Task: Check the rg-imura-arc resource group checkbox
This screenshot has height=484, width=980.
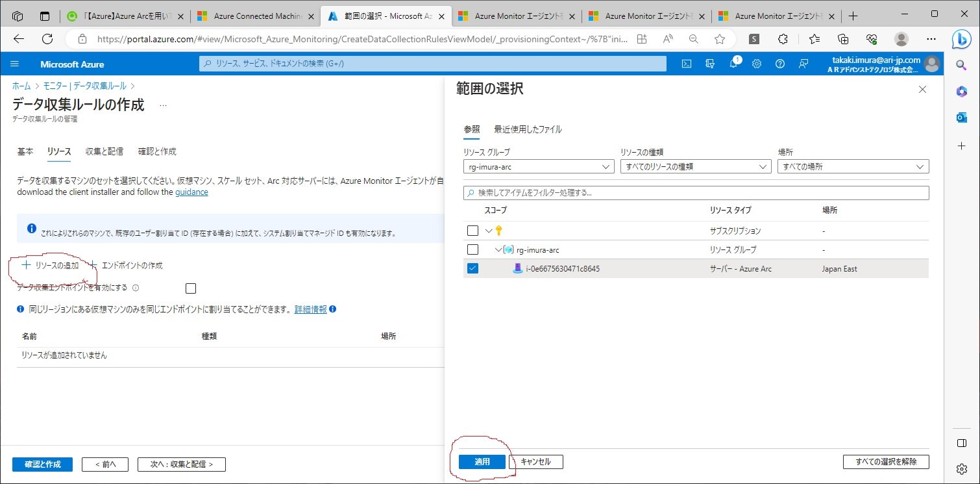Action: (x=472, y=249)
